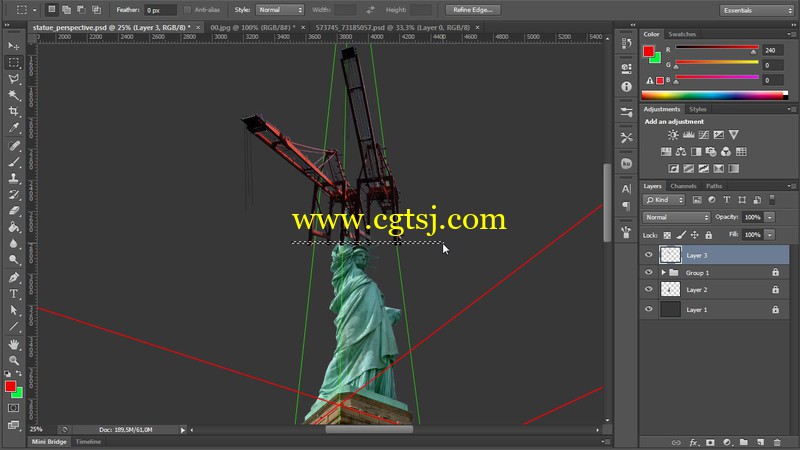Open the Fill slider dropdown arrow
800x450 pixels.
pos(770,235)
